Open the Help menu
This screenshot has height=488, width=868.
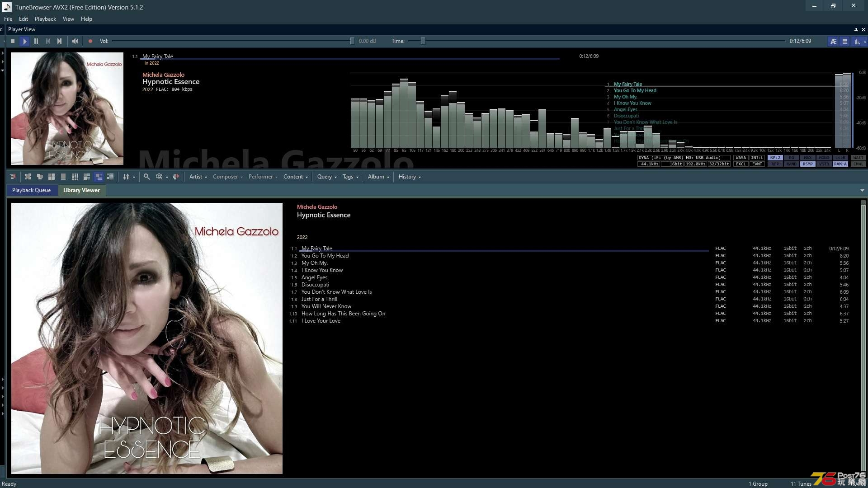[86, 19]
